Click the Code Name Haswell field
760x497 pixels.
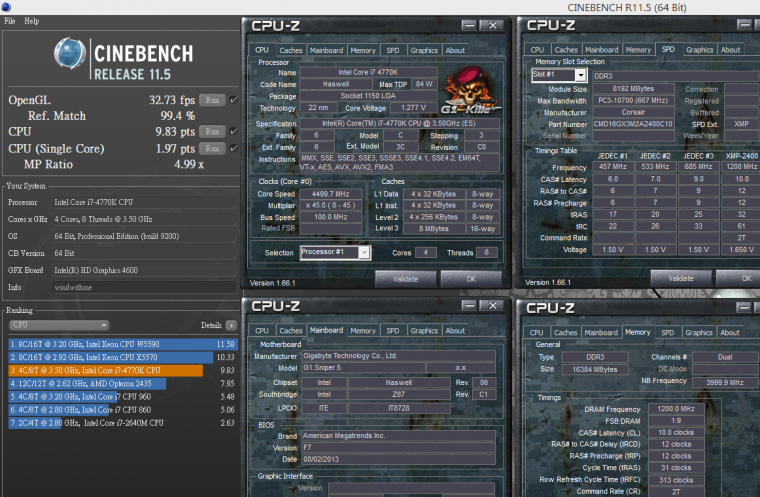(336, 84)
